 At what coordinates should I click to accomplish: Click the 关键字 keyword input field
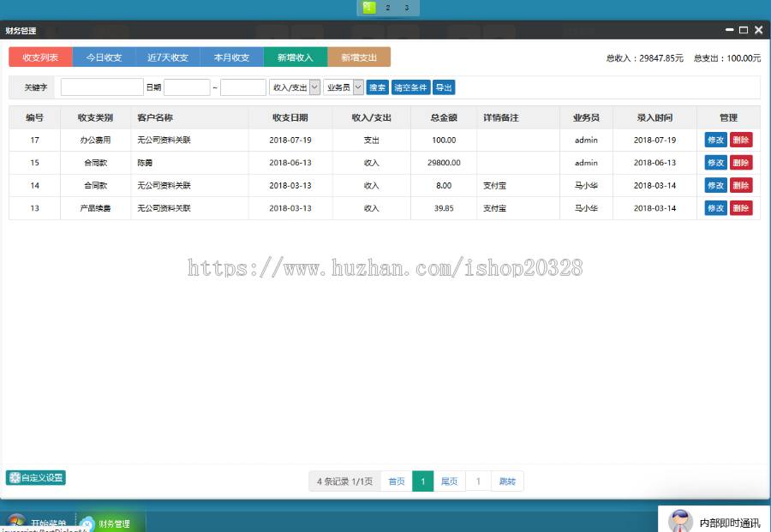(x=100, y=87)
